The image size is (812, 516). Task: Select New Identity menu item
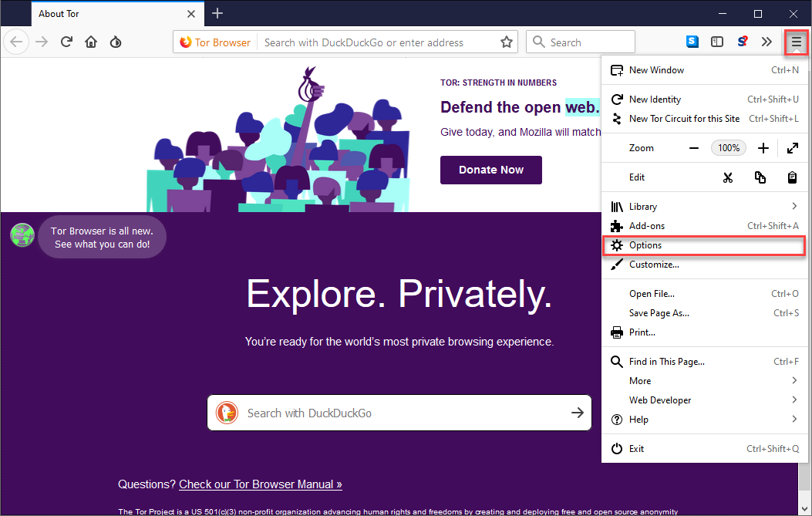point(655,99)
